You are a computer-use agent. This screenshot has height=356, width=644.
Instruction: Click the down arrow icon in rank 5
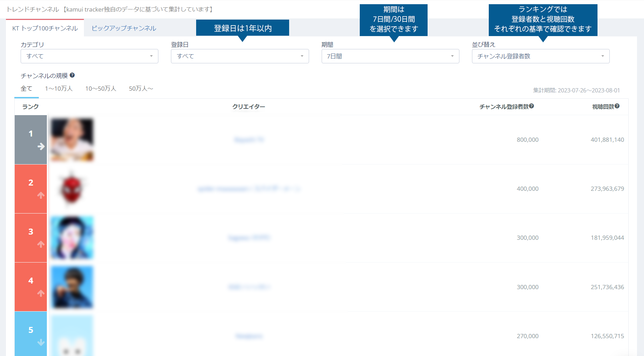41,342
